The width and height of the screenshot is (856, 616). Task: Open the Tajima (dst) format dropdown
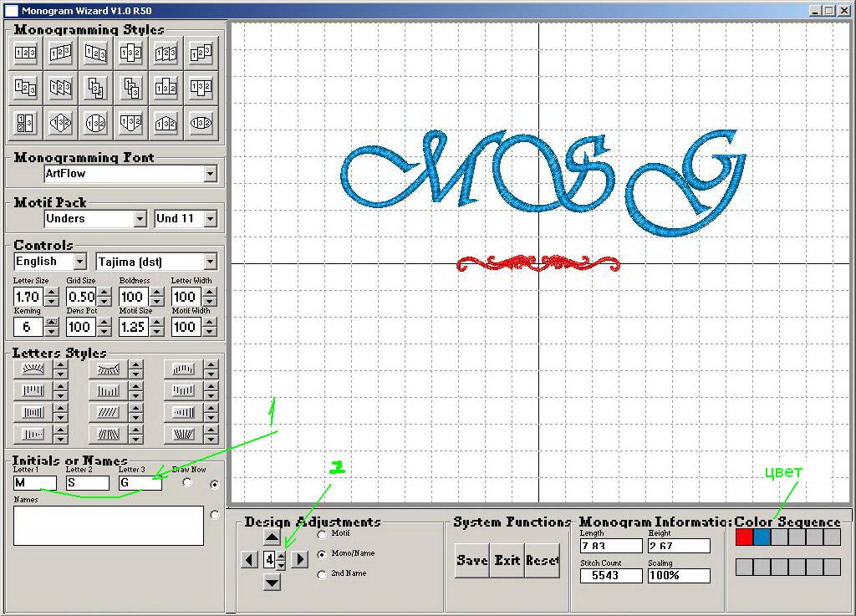tap(211, 262)
